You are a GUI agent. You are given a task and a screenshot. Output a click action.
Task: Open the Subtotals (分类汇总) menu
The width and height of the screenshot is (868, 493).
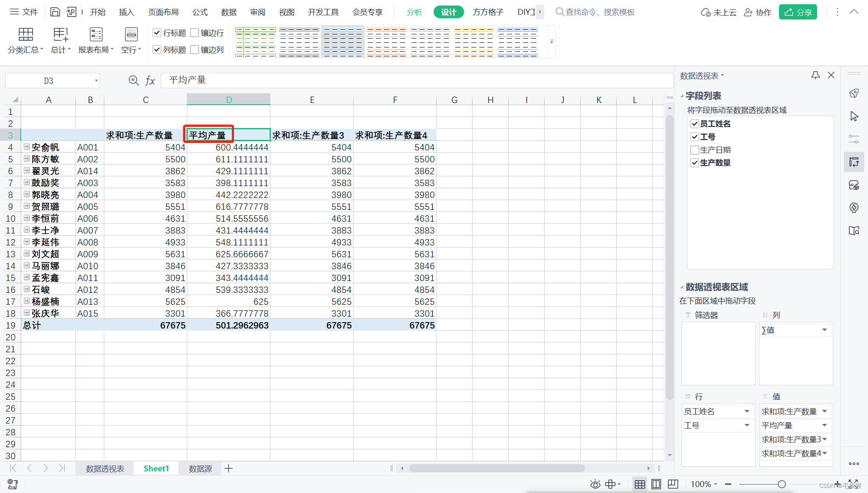[25, 41]
